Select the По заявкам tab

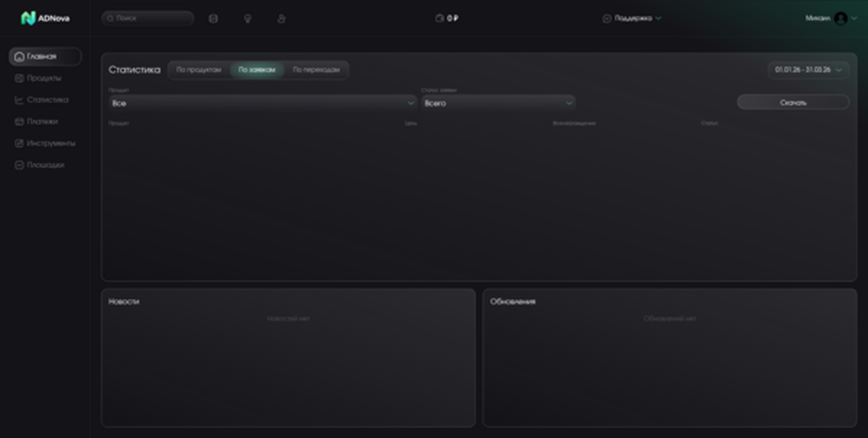coord(257,70)
